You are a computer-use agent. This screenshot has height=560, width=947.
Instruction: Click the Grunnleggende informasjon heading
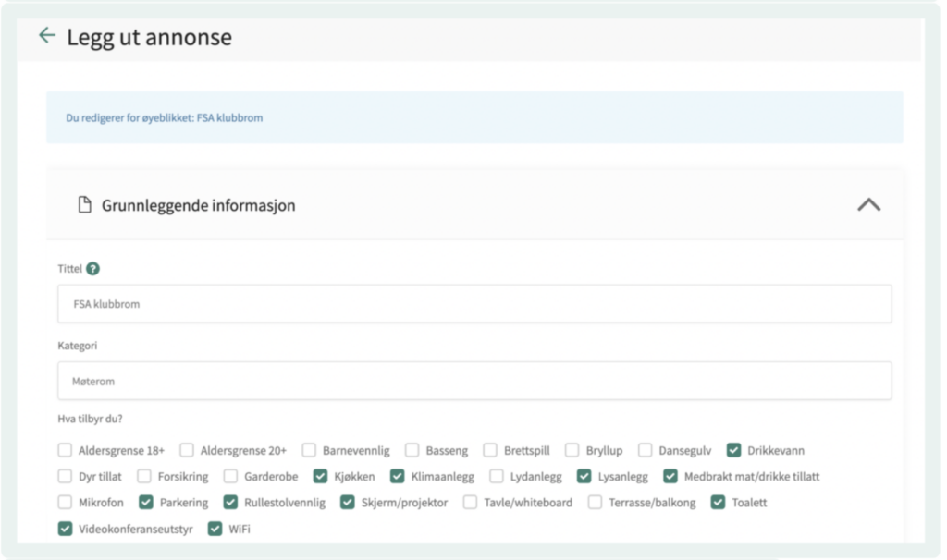[198, 205]
